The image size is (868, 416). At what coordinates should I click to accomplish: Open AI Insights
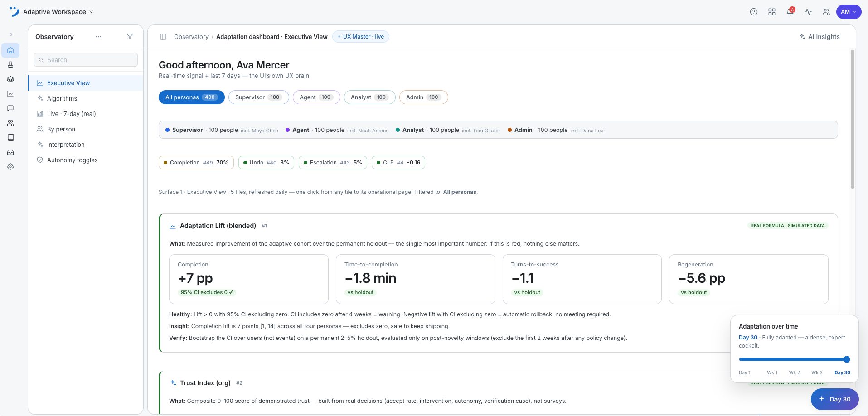click(820, 37)
